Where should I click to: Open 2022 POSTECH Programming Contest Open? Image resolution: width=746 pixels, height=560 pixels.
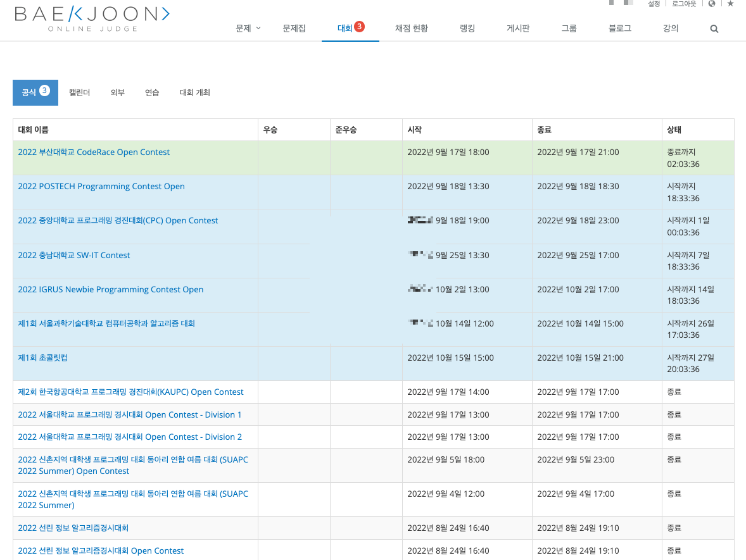(x=101, y=186)
